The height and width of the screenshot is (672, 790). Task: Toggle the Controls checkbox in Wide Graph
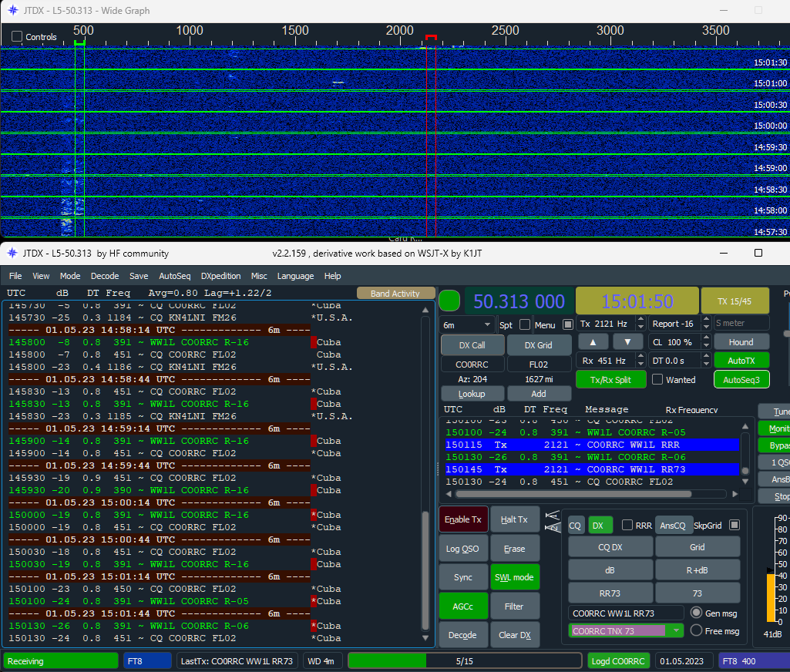tap(17, 36)
